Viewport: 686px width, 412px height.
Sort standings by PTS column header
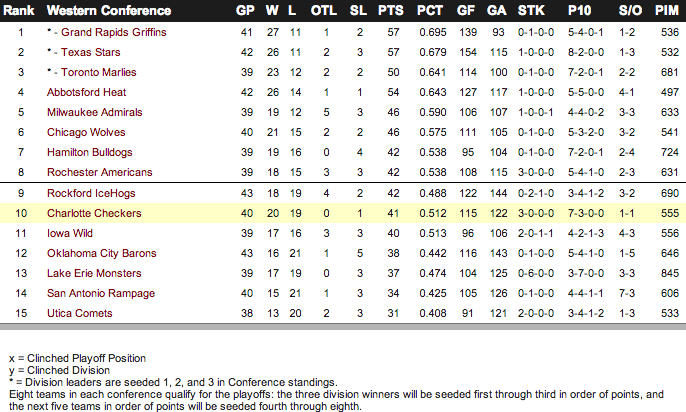coord(391,10)
